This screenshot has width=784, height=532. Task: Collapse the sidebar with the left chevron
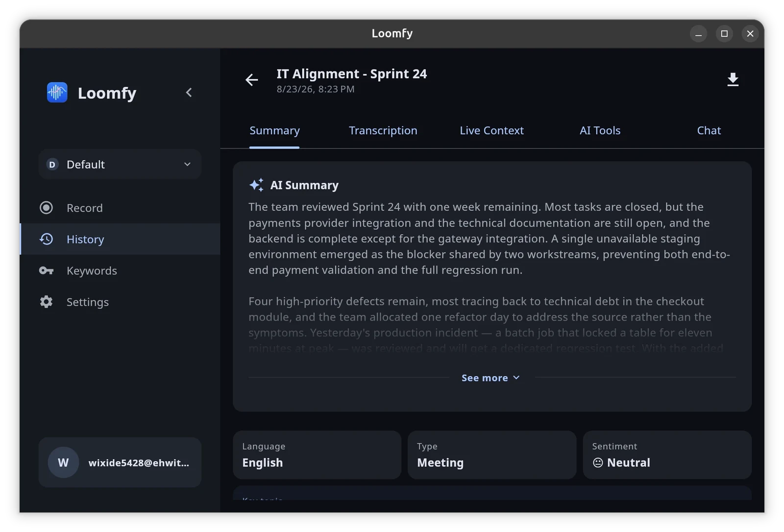tap(189, 92)
